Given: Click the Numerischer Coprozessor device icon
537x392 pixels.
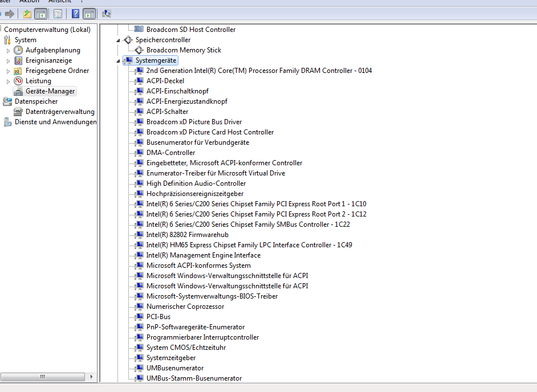Looking at the screenshot, I should (x=139, y=307).
